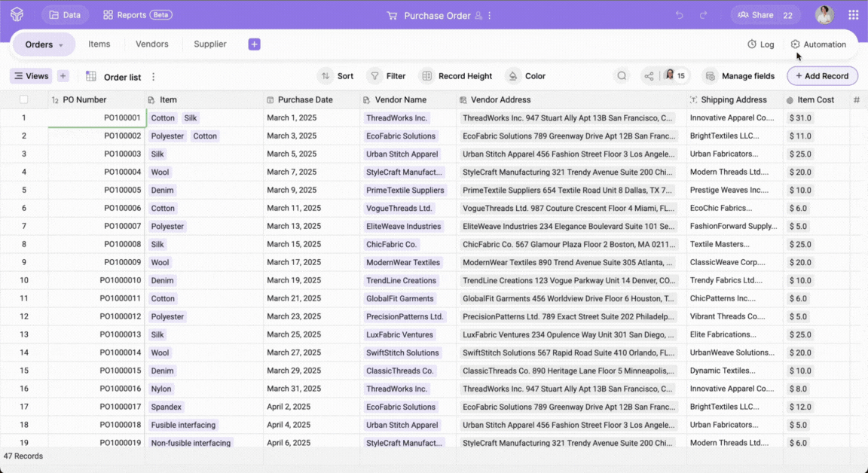
Task: Open the Automation panel
Action: pos(818,44)
